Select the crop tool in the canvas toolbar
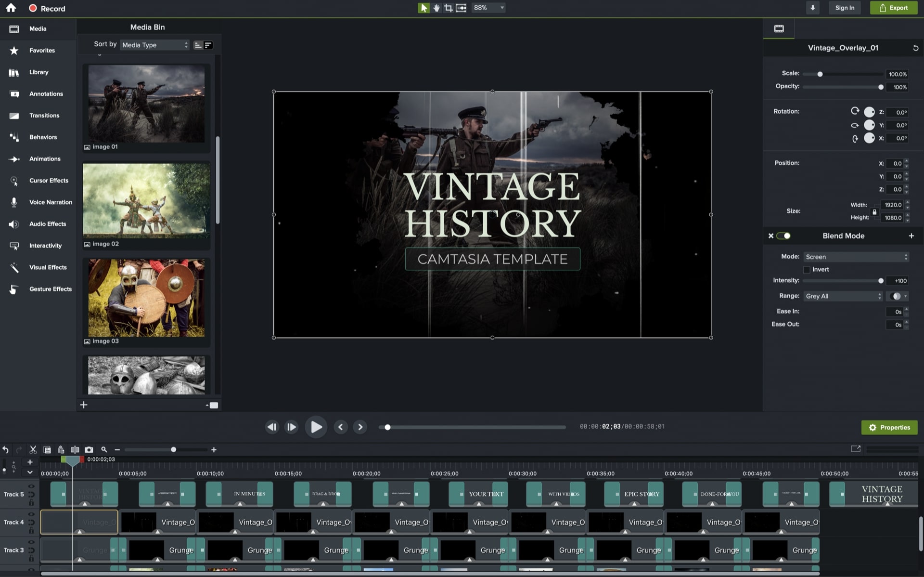 tap(448, 8)
